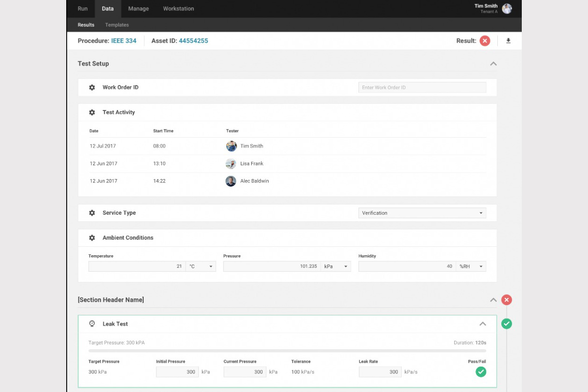Click Tim Smith's profile avatar in header

click(x=507, y=8)
